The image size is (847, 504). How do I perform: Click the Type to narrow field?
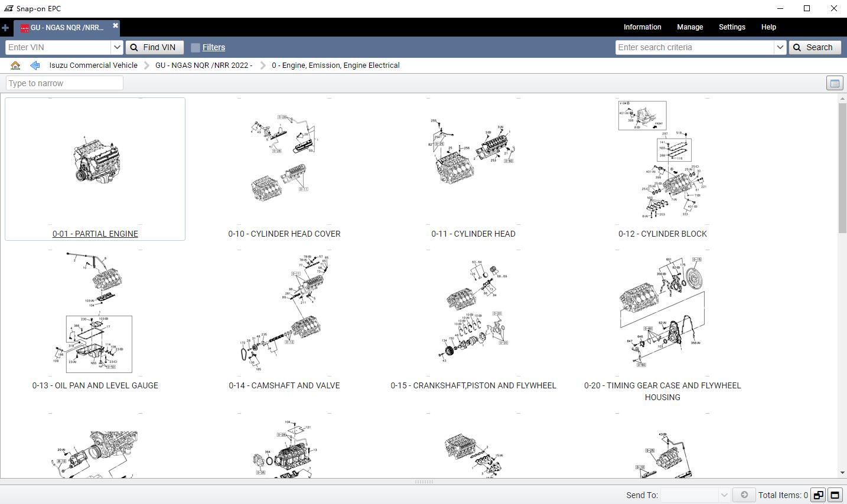(x=64, y=83)
